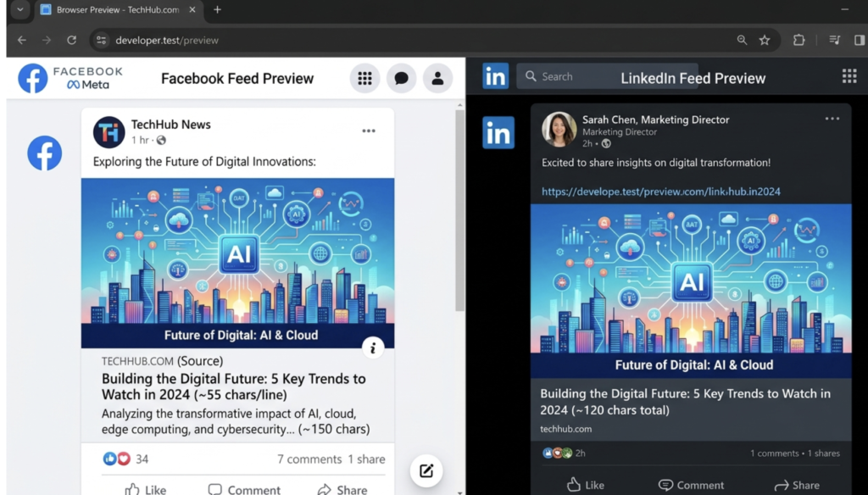Open the Facebook profile account icon
The width and height of the screenshot is (868, 495).
point(437,78)
